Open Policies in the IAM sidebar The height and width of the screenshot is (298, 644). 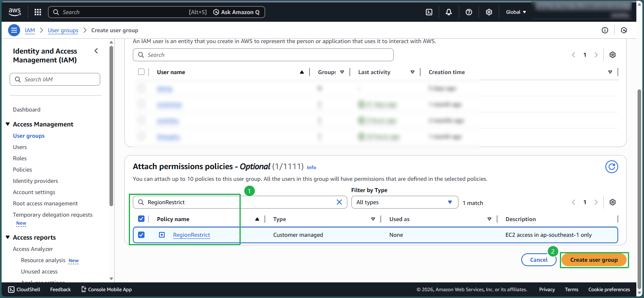(x=23, y=170)
